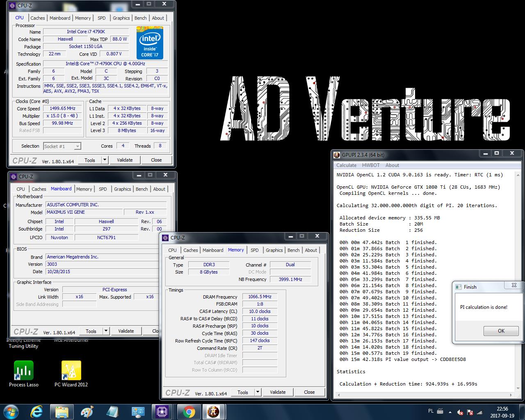Close the Finish dialog with X
525x420 pixels.
(514, 285)
